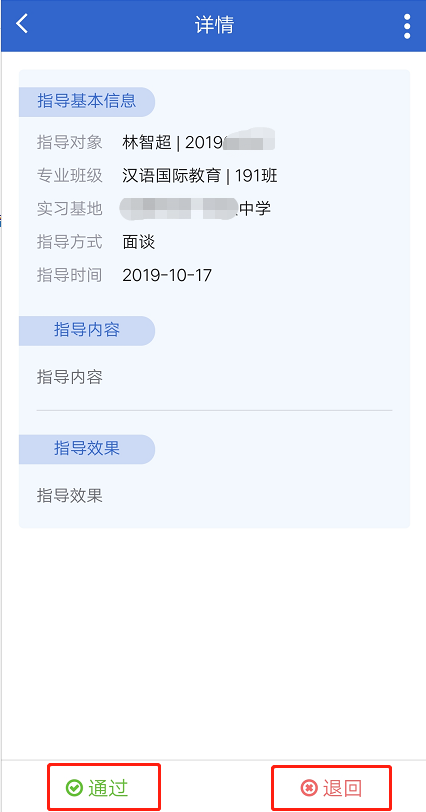Screen dimensions: 426x812
Task: Click the 指导内容 body text
Action: tap(70, 377)
